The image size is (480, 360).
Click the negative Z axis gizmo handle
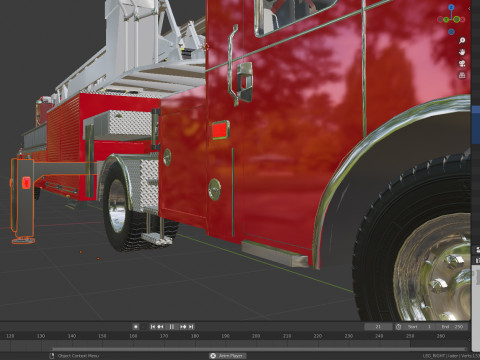pyautogui.click(x=451, y=32)
